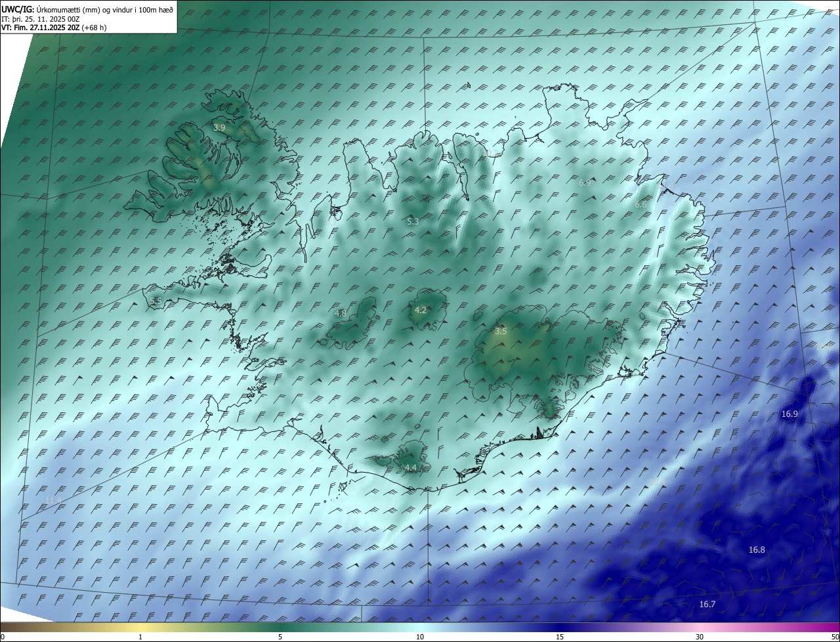This screenshot has height=642, width=840.
Task: Click the 16.7 value near the bottom edge
Action: coord(707,604)
